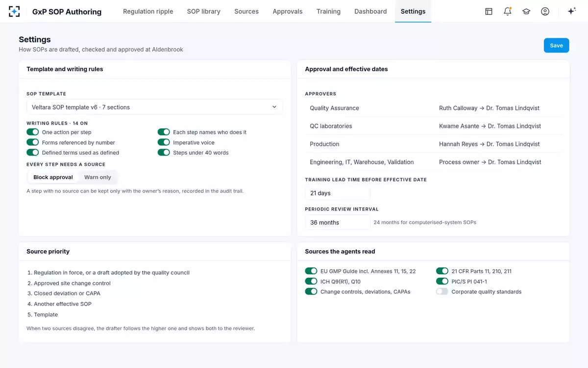Click Closed deviation or CAPA item
The height and width of the screenshot is (368, 588).
(64, 293)
